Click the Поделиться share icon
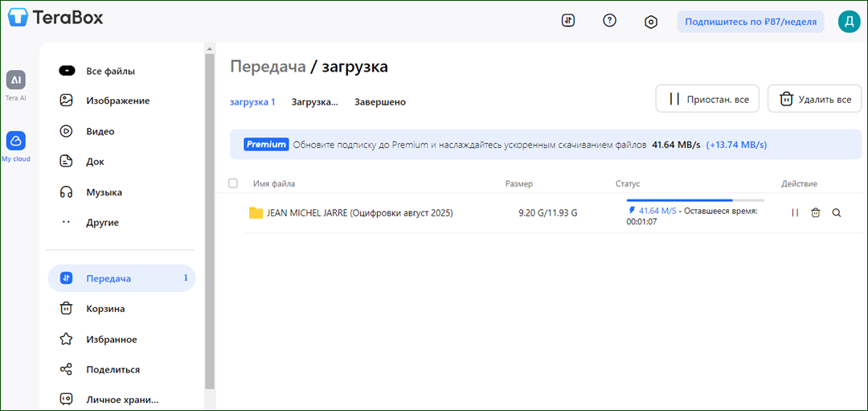The height and width of the screenshot is (411, 868). point(67,369)
